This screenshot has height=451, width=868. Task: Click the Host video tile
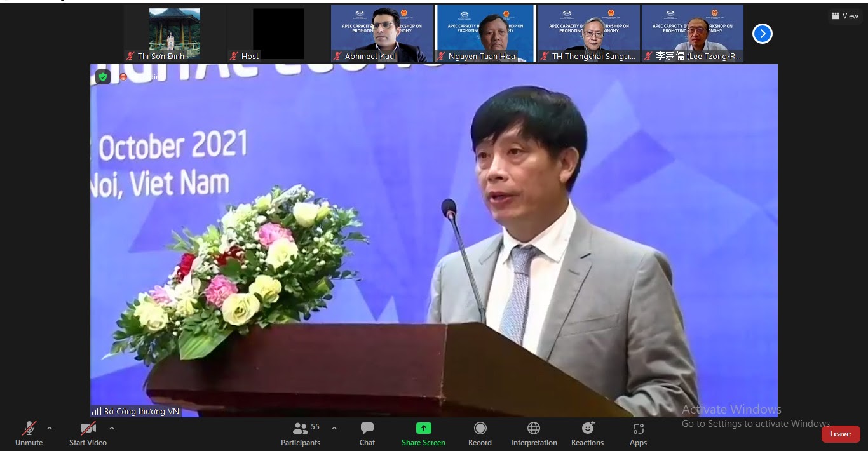pos(278,33)
